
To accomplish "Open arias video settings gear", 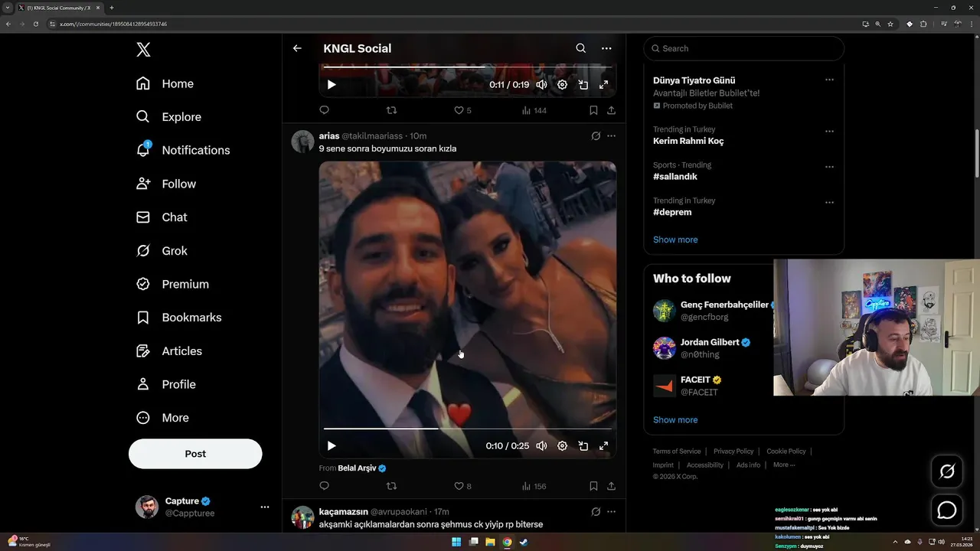I will click(x=562, y=446).
